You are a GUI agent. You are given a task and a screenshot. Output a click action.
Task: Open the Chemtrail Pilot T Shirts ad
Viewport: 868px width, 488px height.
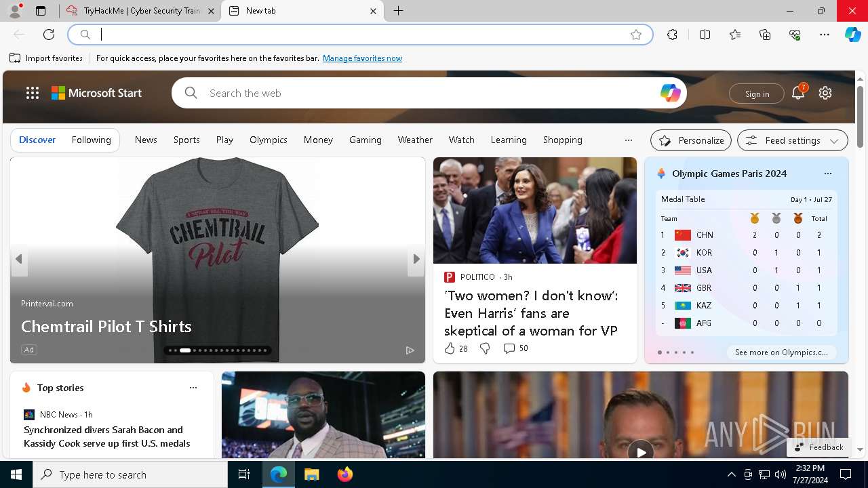point(106,327)
